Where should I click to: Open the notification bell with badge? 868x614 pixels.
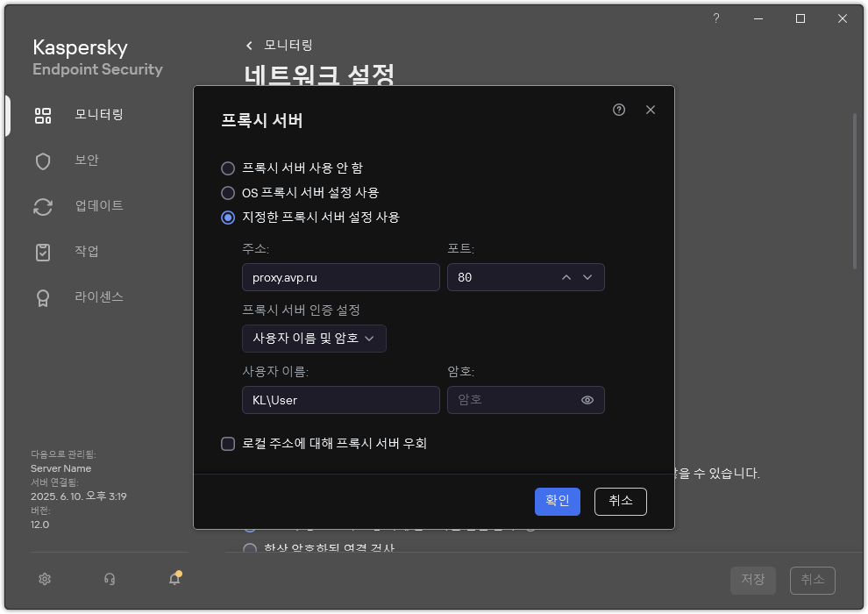174,579
